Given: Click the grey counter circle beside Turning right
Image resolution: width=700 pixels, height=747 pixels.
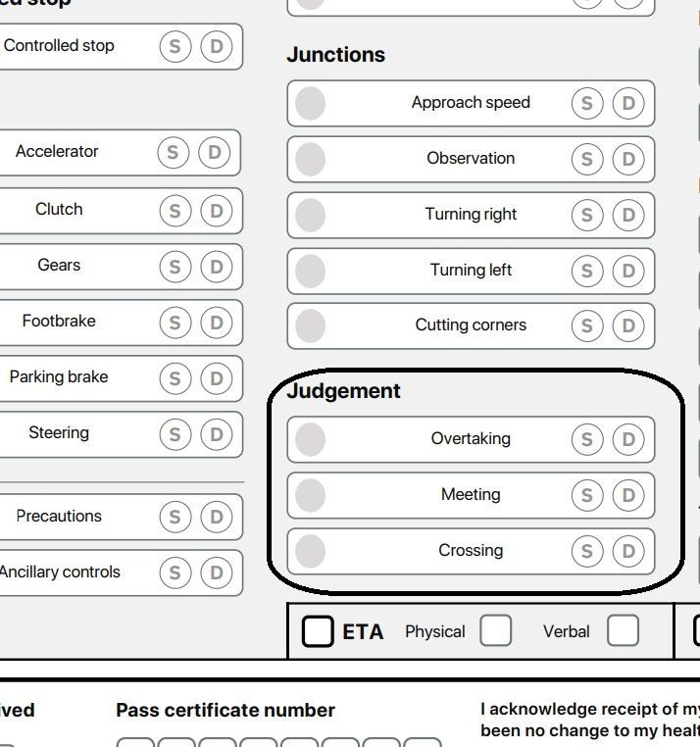Looking at the screenshot, I should 310,215.
